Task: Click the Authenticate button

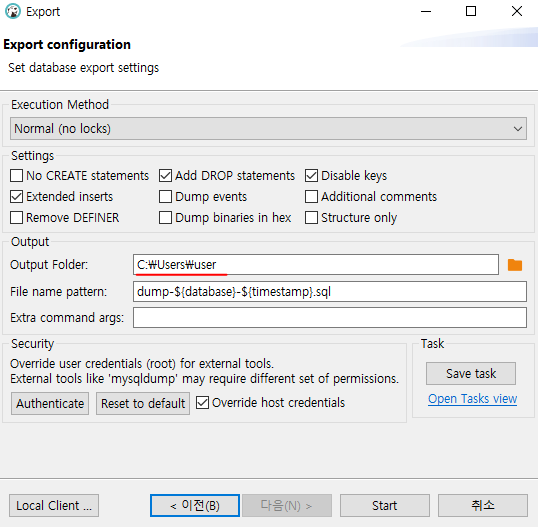Action: [x=50, y=403]
